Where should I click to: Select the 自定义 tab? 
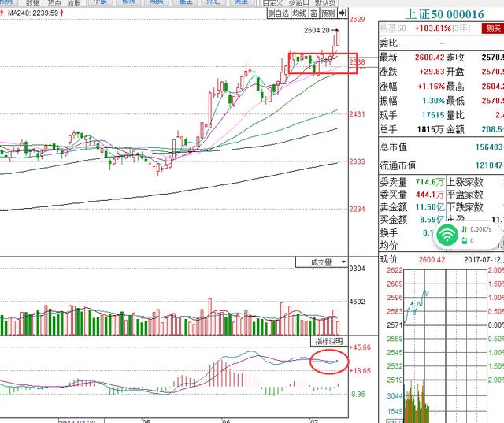[x=272, y=3]
